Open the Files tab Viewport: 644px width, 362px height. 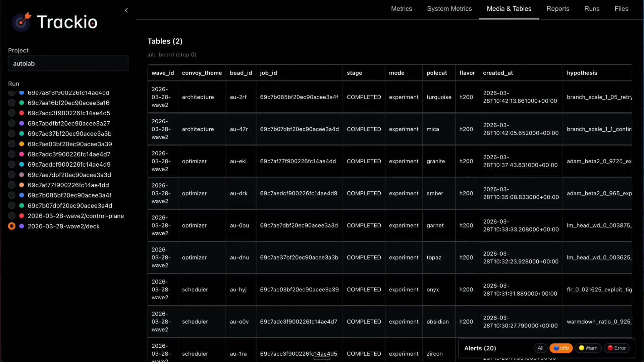(x=621, y=9)
